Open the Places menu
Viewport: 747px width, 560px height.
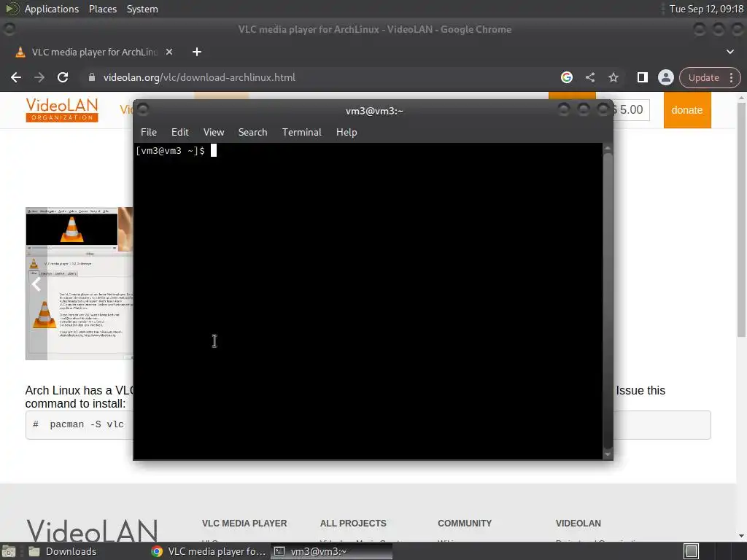[102, 9]
